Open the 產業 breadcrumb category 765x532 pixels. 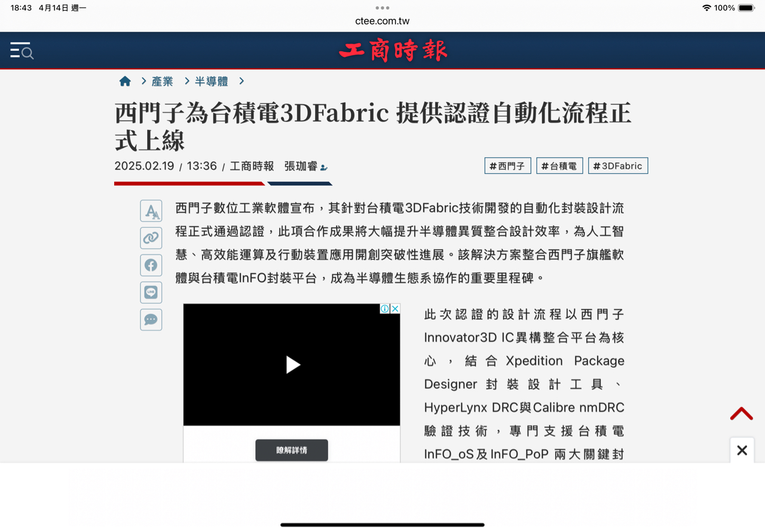163,81
